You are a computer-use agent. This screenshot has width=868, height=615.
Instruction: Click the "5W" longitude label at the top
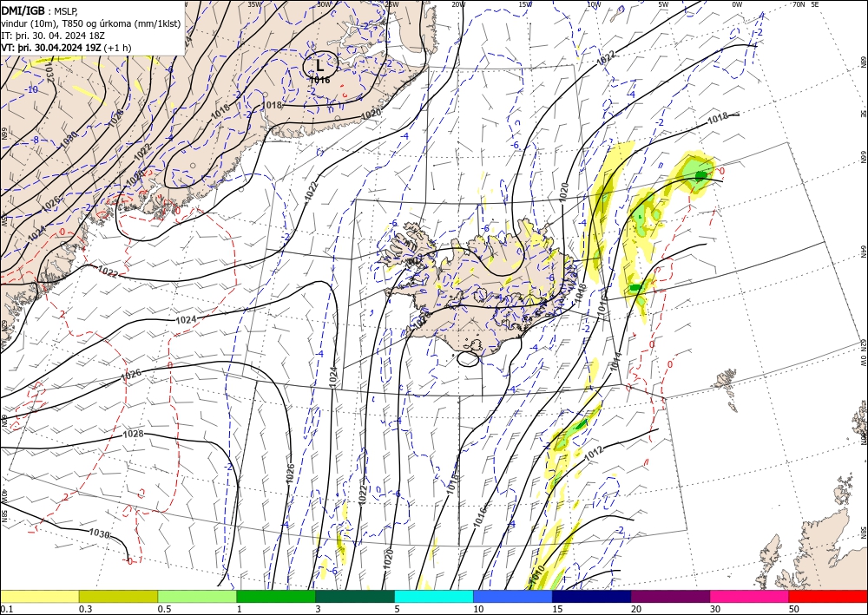pos(664,3)
